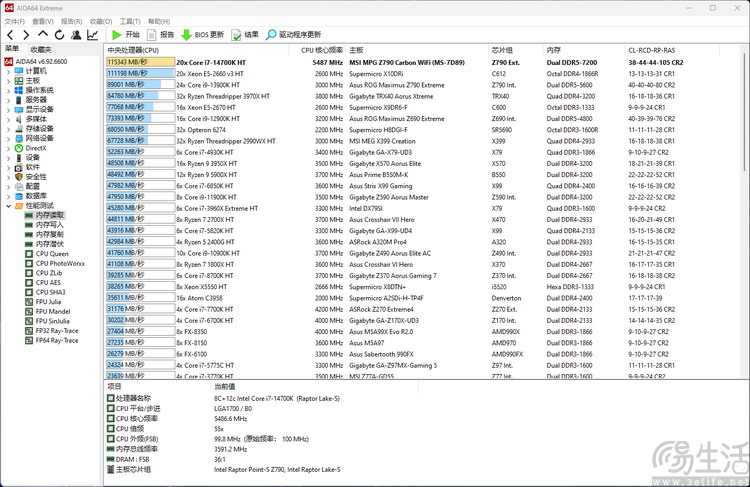Click the 内存总线频率 item in details pane
Viewport: 750px width, 487px height.
pos(132,449)
